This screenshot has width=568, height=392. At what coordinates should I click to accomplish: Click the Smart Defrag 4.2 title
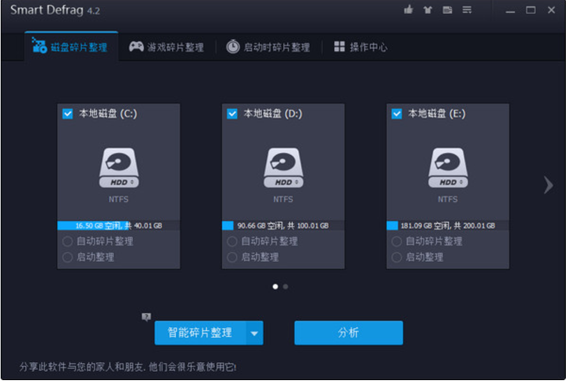(x=55, y=10)
